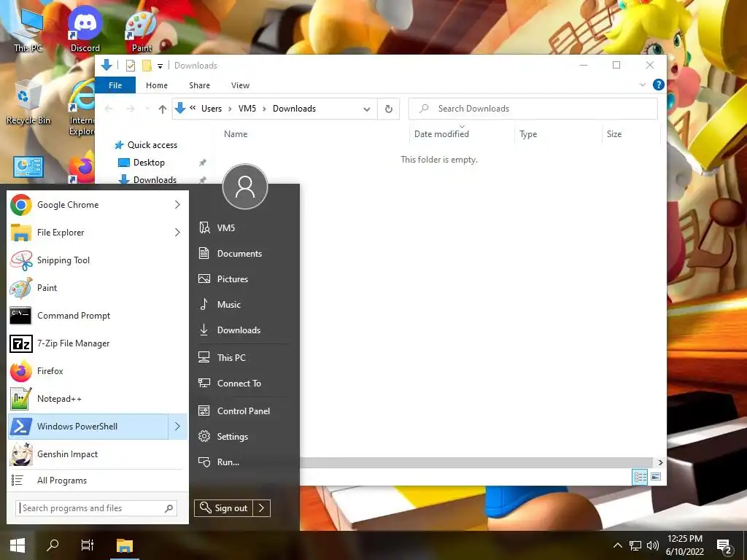Refresh the Downloads folder view
Viewport: 747px width, 560px height.
click(389, 109)
